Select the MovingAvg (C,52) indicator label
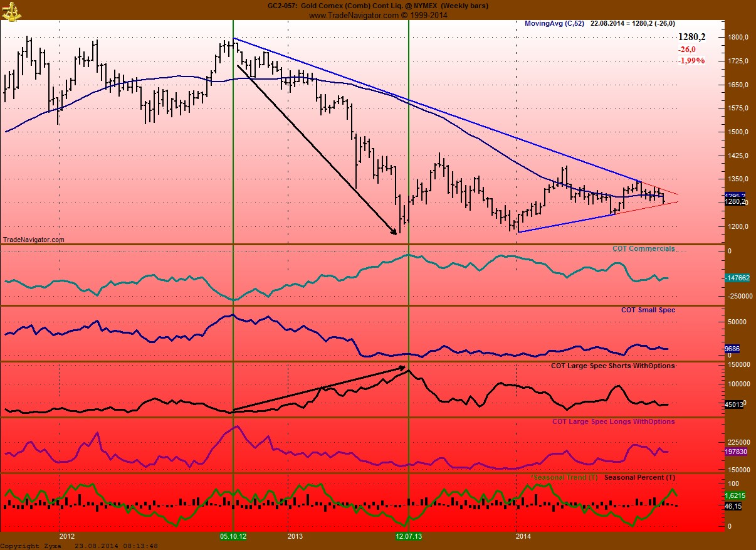The image size is (756, 550). point(554,24)
